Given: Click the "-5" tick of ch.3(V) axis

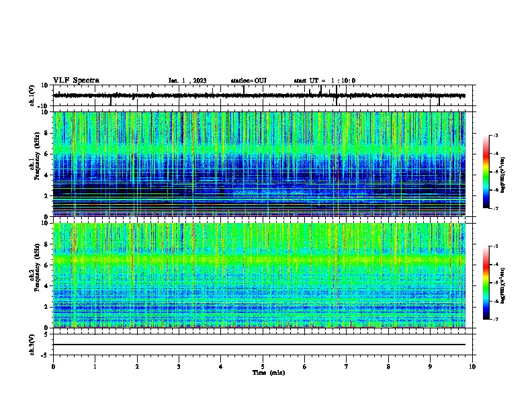Looking at the screenshot, I should coord(45,355).
